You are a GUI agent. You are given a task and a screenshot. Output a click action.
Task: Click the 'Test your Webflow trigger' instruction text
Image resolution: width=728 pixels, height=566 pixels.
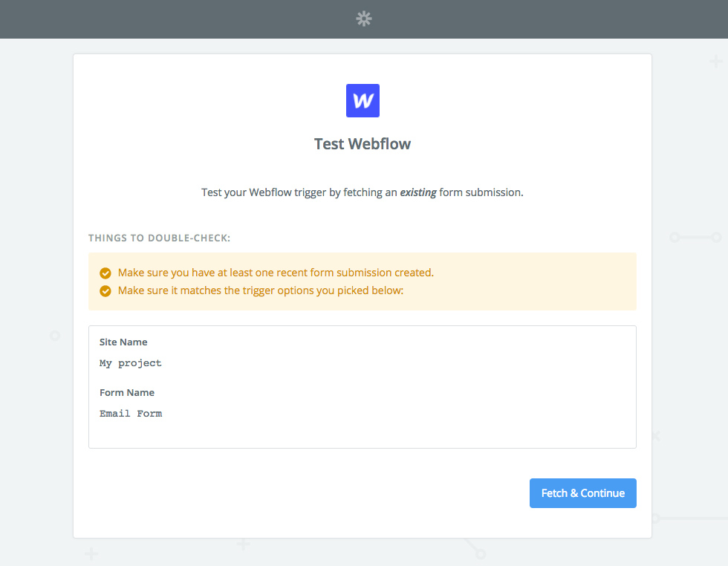(363, 192)
